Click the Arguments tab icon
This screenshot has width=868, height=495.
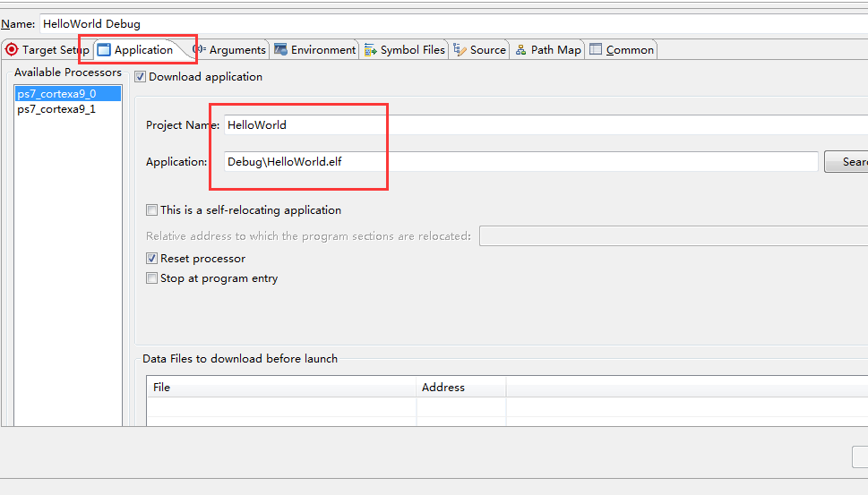tap(200, 50)
